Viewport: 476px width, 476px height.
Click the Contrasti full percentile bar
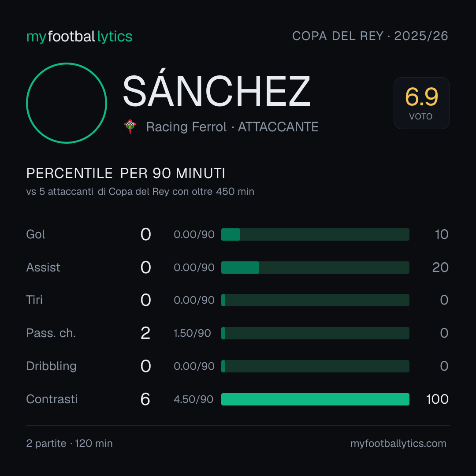(315, 399)
